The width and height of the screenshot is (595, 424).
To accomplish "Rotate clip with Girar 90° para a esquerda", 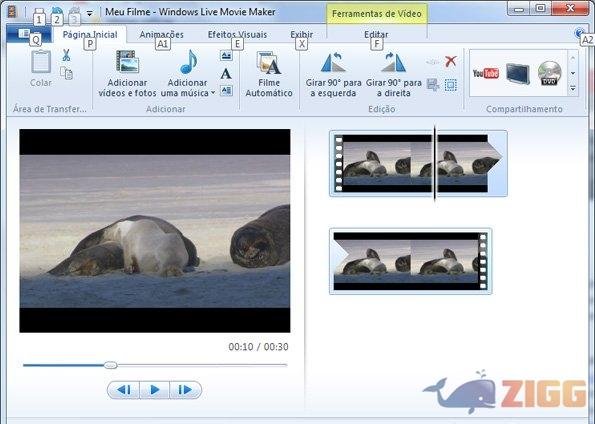I will click(x=333, y=74).
